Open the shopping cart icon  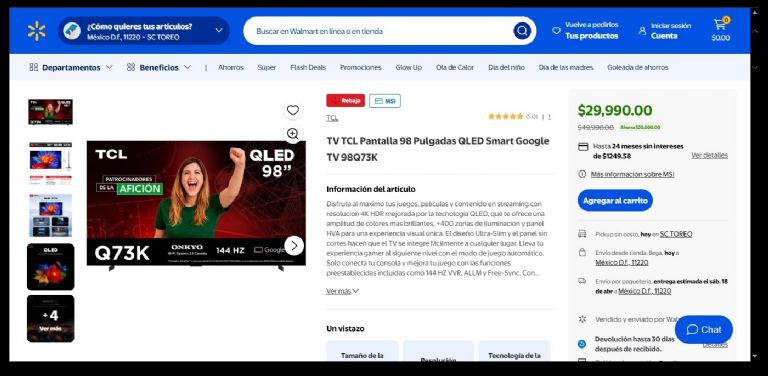click(x=720, y=30)
